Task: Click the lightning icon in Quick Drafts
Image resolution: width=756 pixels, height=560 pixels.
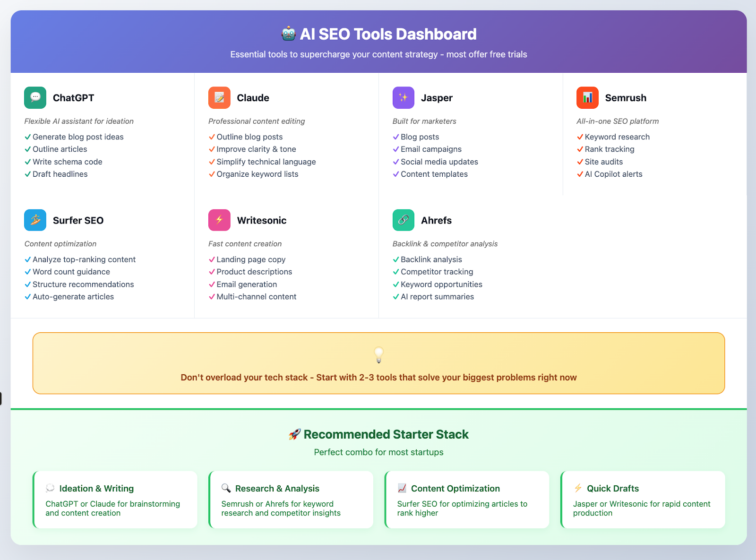Action: [578, 488]
